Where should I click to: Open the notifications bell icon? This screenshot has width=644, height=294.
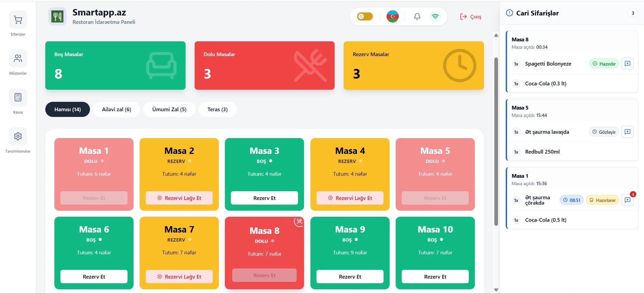pos(417,16)
